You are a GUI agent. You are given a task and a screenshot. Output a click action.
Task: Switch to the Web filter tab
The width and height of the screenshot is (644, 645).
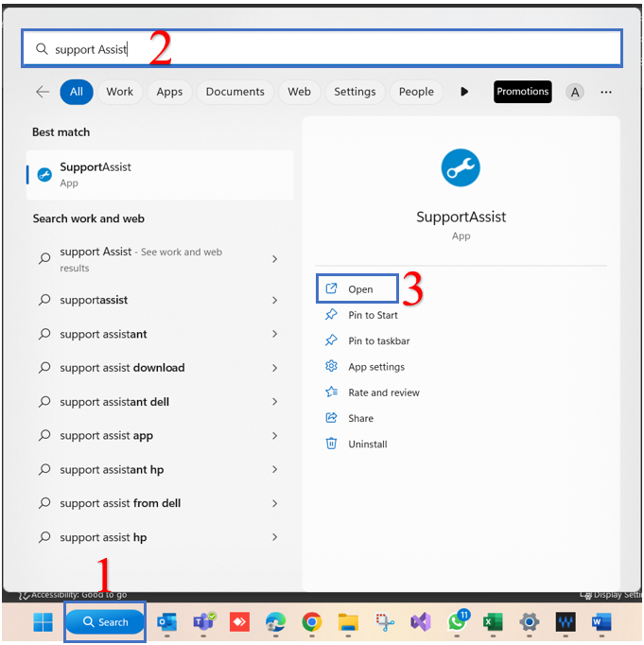pyautogui.click(x=299, y=92)
